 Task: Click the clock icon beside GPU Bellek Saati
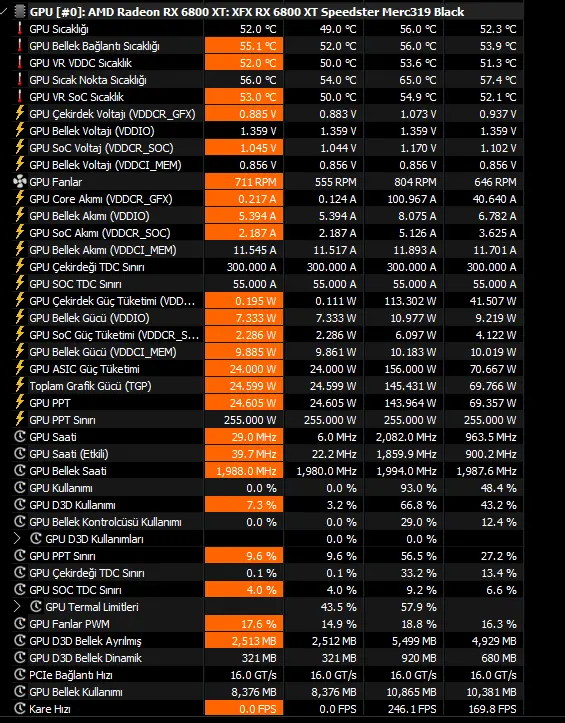point(19,471)
